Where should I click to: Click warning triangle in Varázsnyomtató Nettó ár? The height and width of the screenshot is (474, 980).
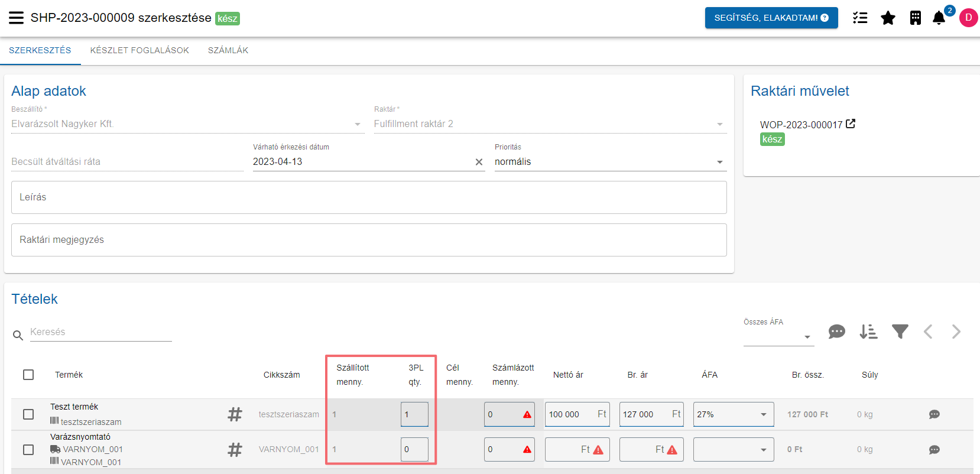pyautogui.click(x=598, y=450)
